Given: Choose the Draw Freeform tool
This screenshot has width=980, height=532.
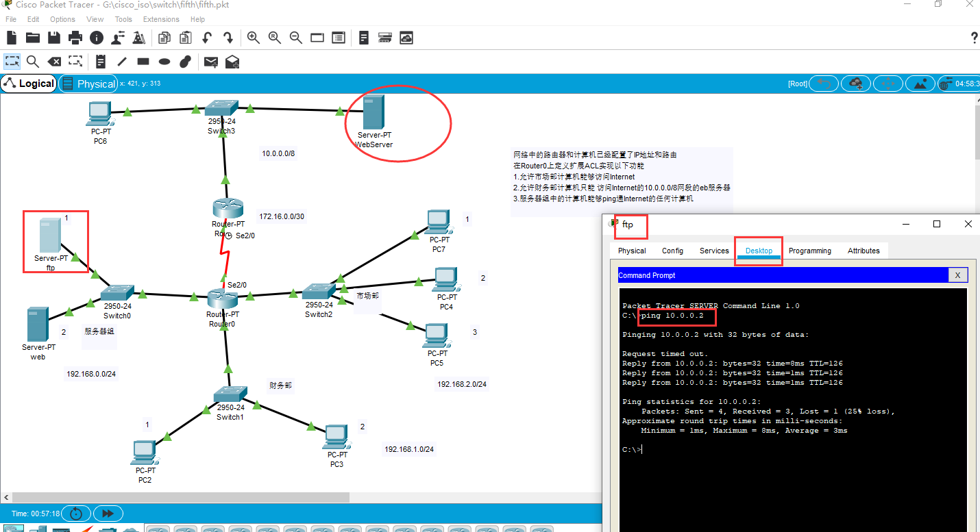Looking at the screenshot, I should coord(185,62).
